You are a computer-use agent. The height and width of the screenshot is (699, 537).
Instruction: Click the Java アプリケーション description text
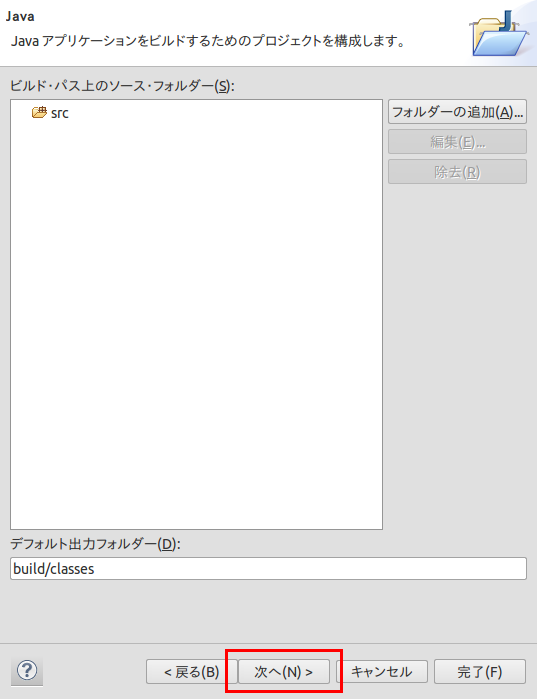click(208, 41)
